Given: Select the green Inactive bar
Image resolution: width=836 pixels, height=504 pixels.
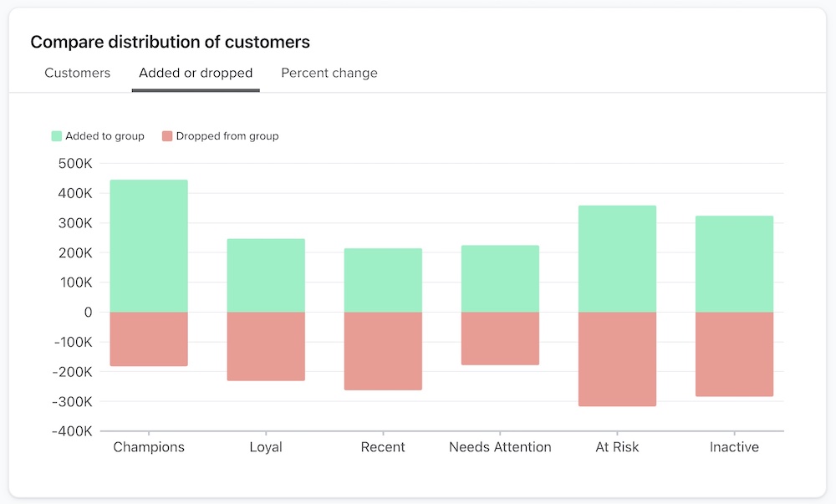Looking at the screenshot, I should click(x=734, y=263).
